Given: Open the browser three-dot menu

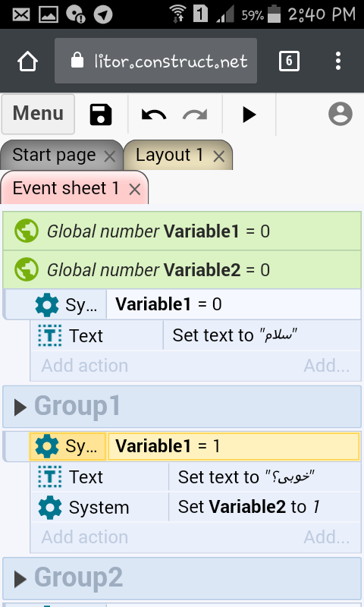Looking at the screenshot, I should tap(338, 61).
